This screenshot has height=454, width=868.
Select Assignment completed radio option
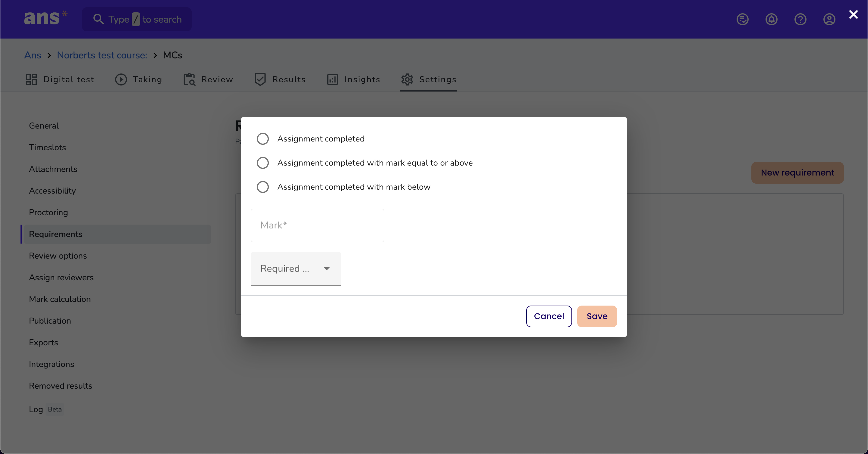click(263, 139)
